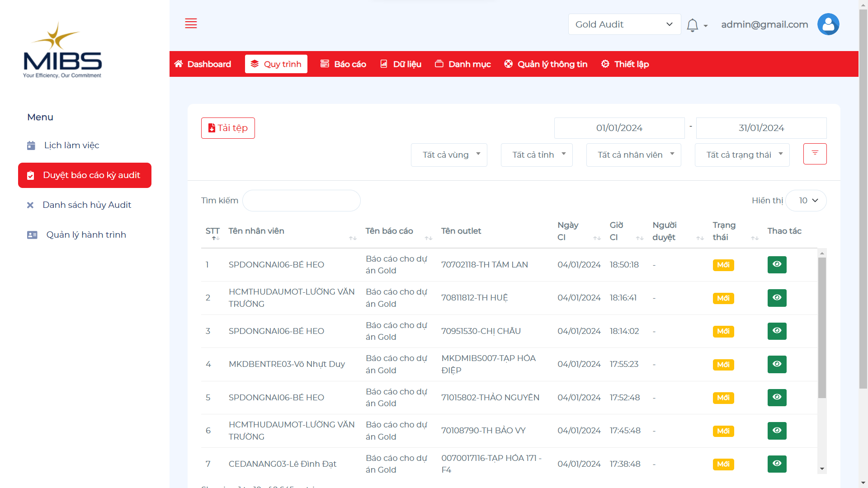View report for row 4 TẠP HÓA ĐIỆP
The width and height of the screenshot is (868, 488).
(777, 364)
